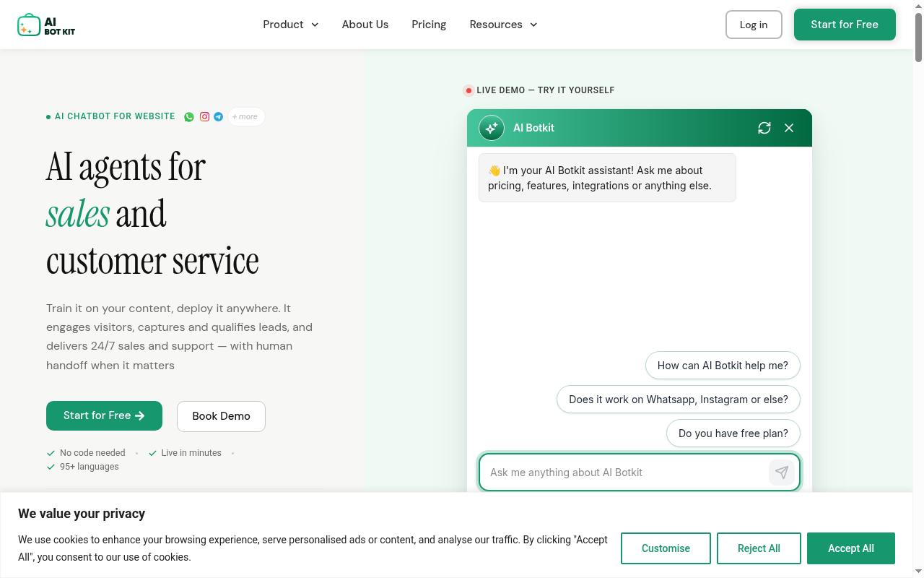The height and width of the screenshot is (578, 924).
Task: Click the send message paper-plane icon
Action: [782, 473]
